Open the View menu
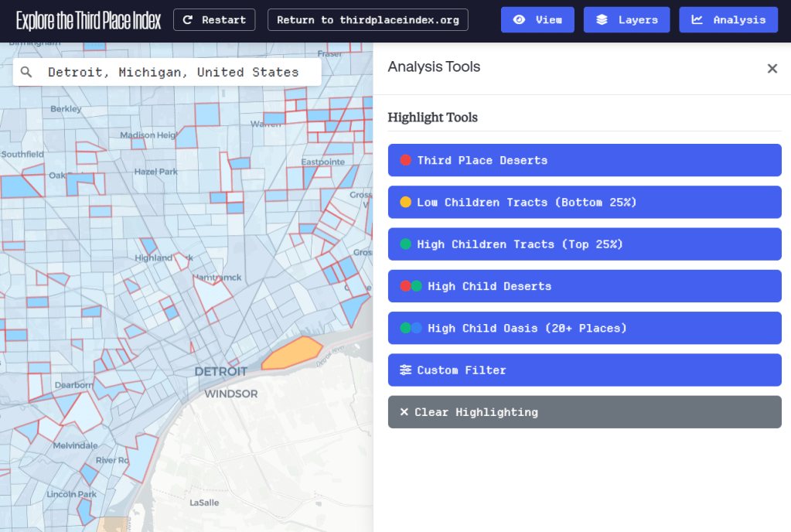 pyautogui.click(x=537, y=20)
